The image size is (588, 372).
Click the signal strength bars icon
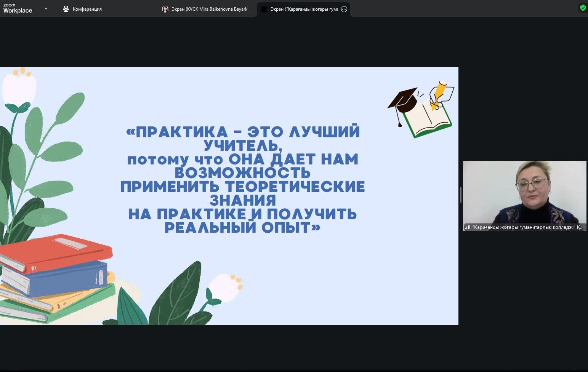[468, 227]
